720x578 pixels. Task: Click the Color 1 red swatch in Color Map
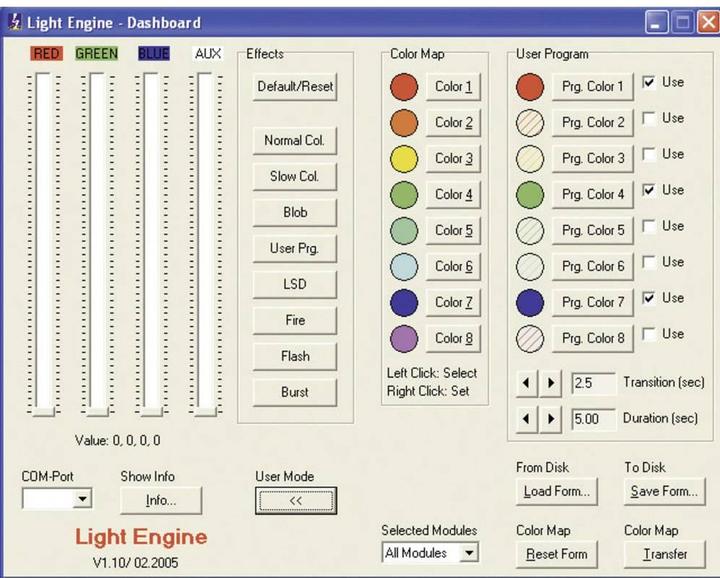click(404, 87)
